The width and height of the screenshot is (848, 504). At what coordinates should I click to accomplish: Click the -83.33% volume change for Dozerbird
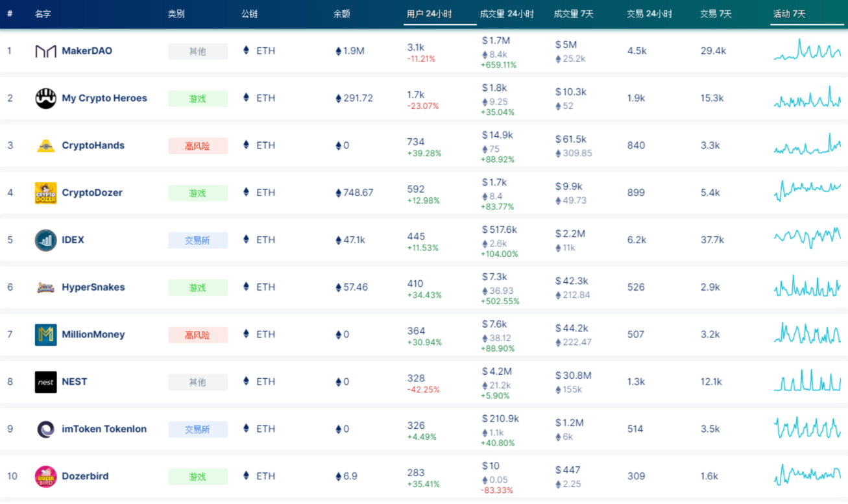tap(497, 490)
